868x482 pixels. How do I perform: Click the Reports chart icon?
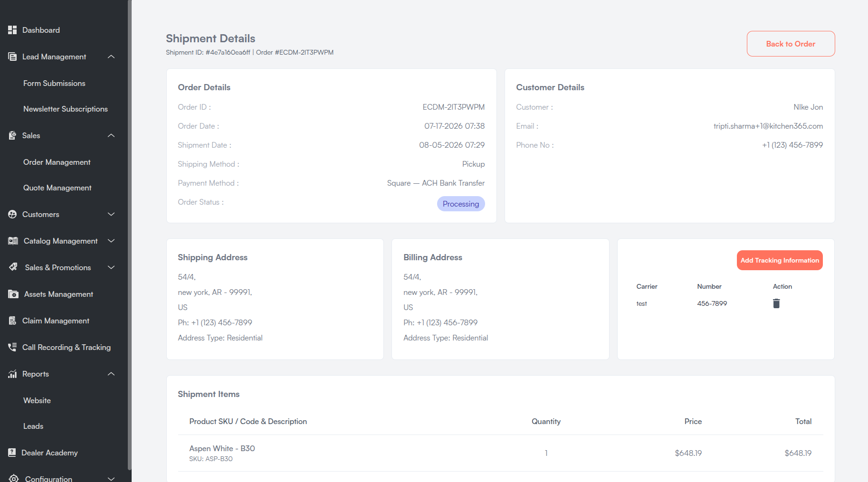12,374
